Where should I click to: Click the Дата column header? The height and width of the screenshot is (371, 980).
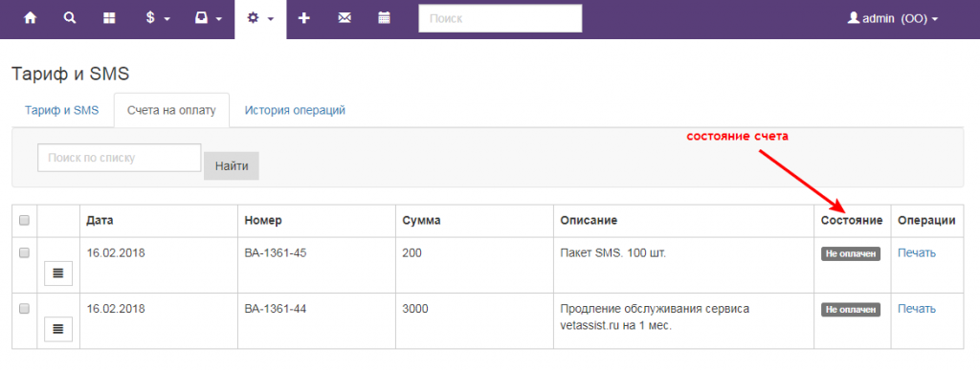point(100,221)
